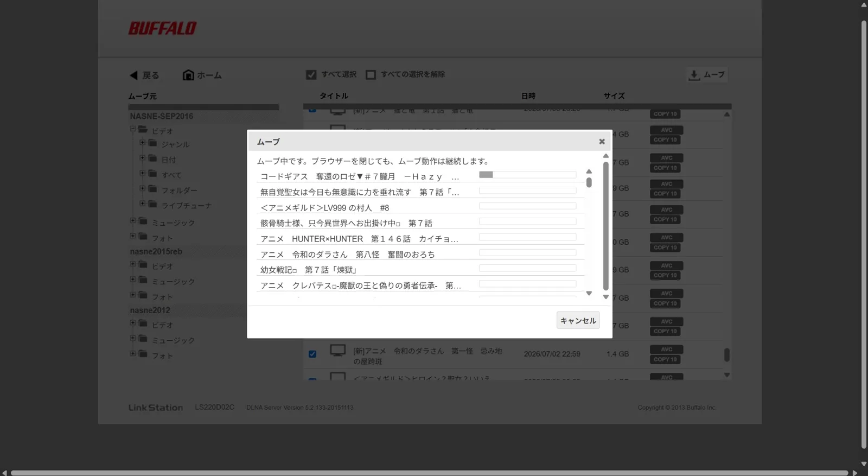Select 令和のダラさん 第八怪 entry in dialog
Viewport: 868px width, 476px height.
click(348, 255)
